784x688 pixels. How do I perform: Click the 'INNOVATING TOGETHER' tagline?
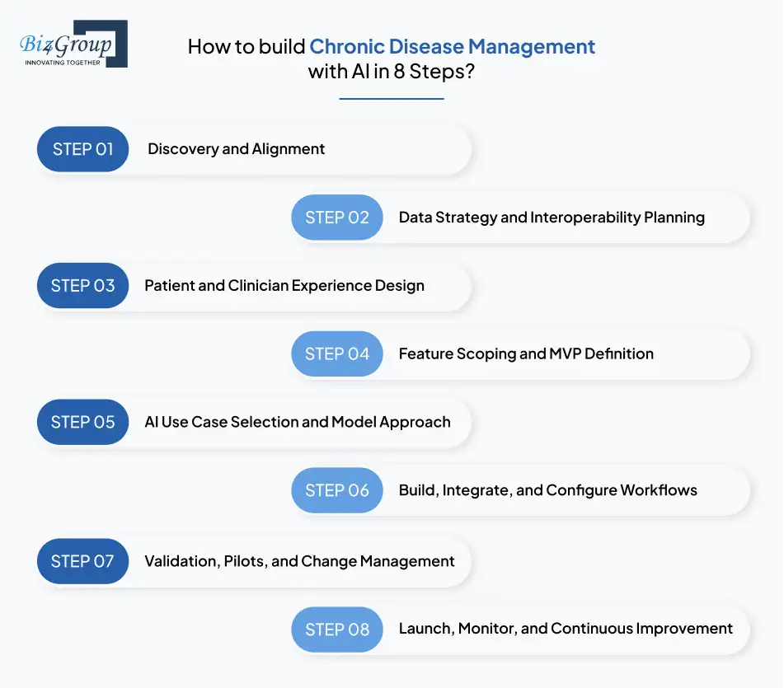coord(63,63)
